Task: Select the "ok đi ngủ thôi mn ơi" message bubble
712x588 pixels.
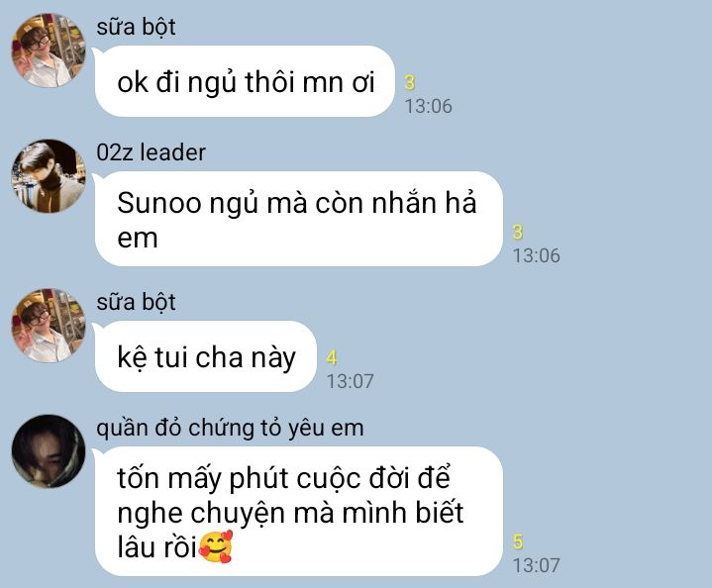Action: coord(245,81)
